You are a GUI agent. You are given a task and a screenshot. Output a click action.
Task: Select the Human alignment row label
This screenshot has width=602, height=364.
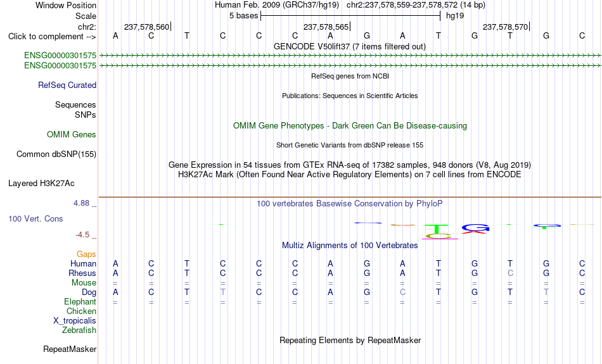tap(83, 263)
